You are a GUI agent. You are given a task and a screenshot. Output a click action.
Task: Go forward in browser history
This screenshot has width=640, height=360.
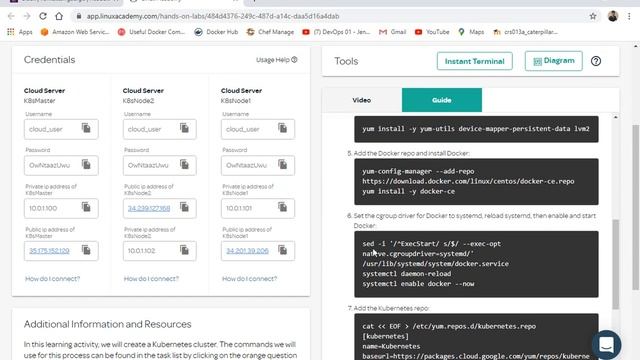[27, 16]
